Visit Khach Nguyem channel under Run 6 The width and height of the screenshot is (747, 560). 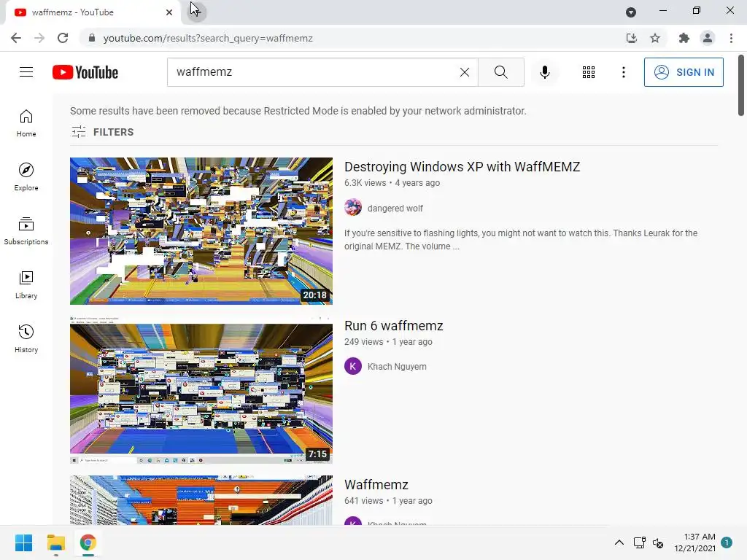(397, 367)
